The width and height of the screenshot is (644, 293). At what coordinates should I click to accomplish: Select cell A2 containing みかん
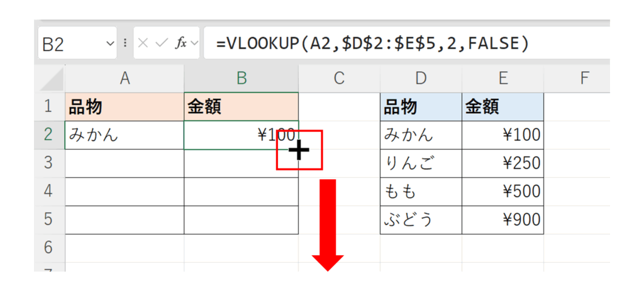(x=125, y=135)
